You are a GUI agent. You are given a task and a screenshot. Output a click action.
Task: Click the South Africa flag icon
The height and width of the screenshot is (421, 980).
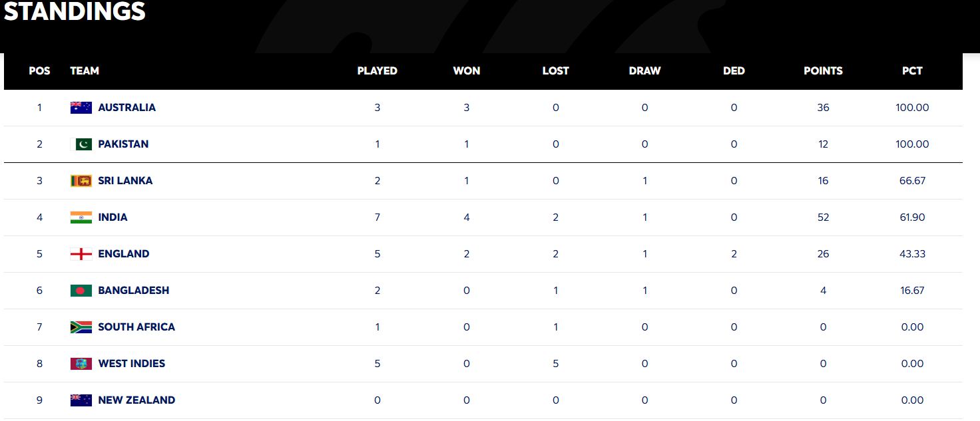(x=81, y=327)
